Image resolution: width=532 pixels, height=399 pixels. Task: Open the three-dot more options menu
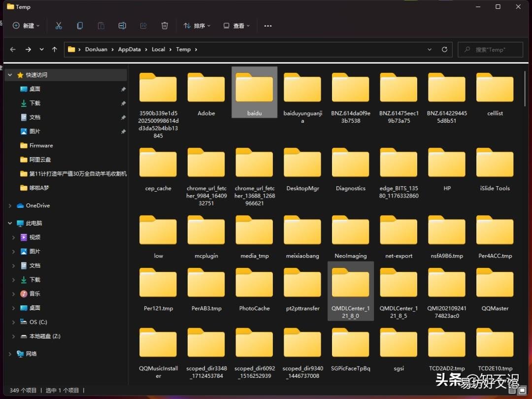tap(268, 26)
